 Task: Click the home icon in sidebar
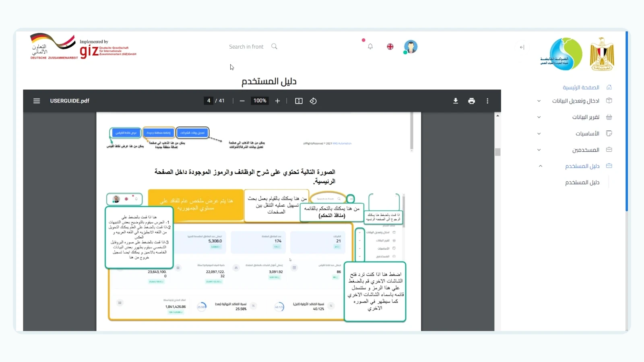[x=609, y=87]
